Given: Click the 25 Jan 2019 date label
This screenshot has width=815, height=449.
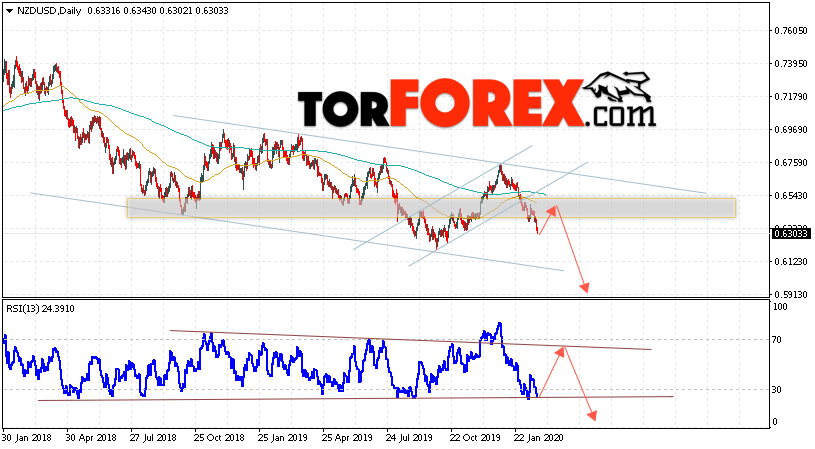Looking at the screenshot, I should pos(283,438).
